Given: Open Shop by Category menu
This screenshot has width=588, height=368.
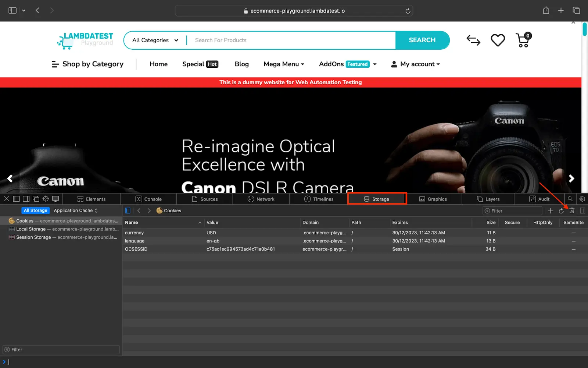Looking at the screenshot, I should pyautogui.click(x=87, y=64).
